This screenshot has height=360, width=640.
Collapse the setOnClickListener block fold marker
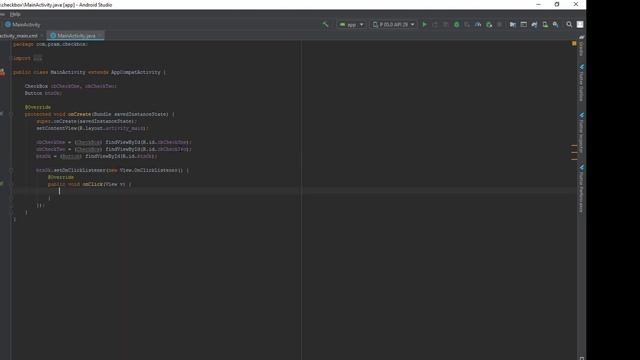point(11,170)
